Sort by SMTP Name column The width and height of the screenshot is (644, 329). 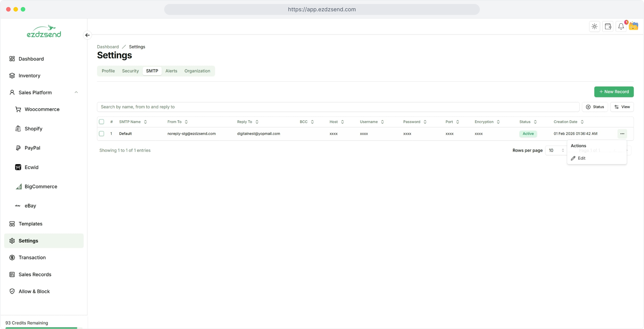point(133,122)
